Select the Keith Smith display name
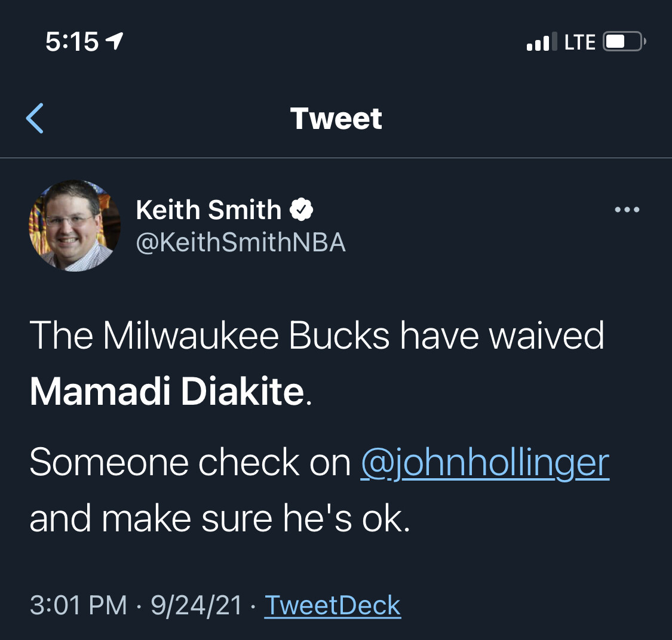This screenshot has height=640, width=672. coord(208,210)
